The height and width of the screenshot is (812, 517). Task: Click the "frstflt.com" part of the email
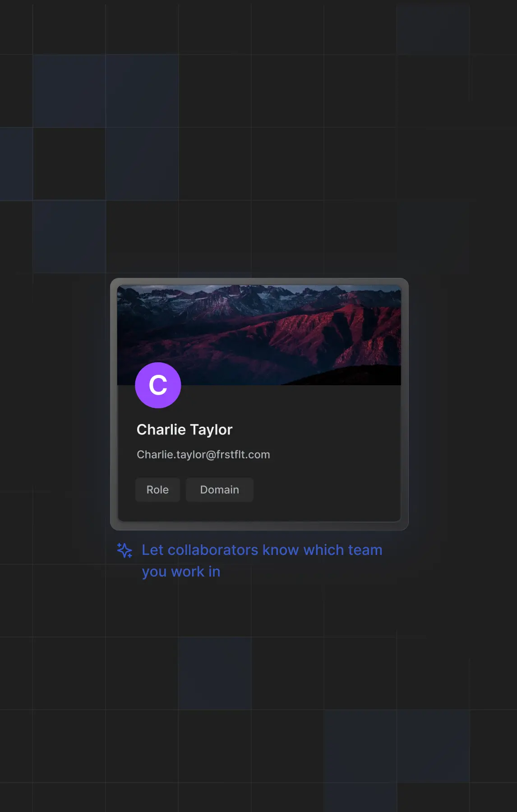pyautogui.click(x=243, y=455)
